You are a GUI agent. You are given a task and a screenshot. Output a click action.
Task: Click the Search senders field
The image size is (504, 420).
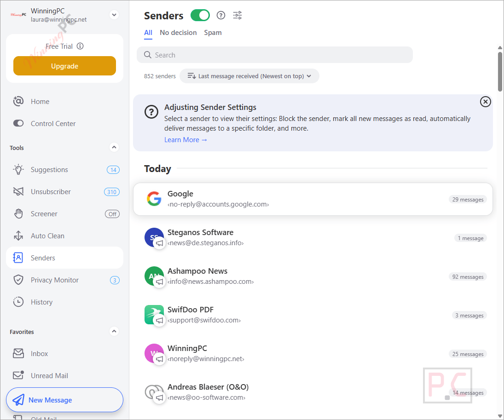(275, 55)
